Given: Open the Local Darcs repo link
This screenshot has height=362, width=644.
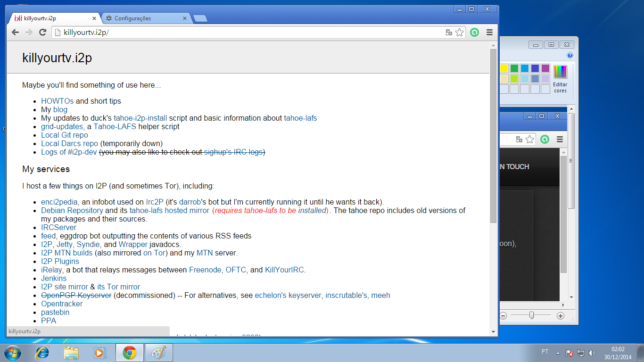Looking at the screenshot, I should tap(70, 143).
